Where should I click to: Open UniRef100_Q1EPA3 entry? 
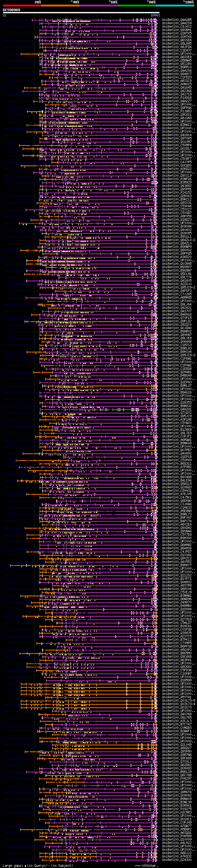(x=177, y=382)
